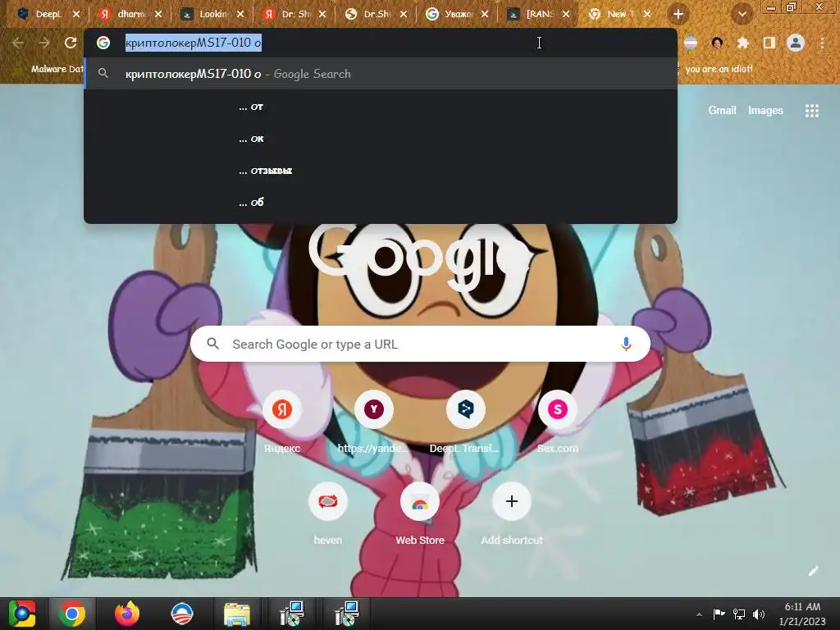Open the Windows Start button

tap(21, 614)
